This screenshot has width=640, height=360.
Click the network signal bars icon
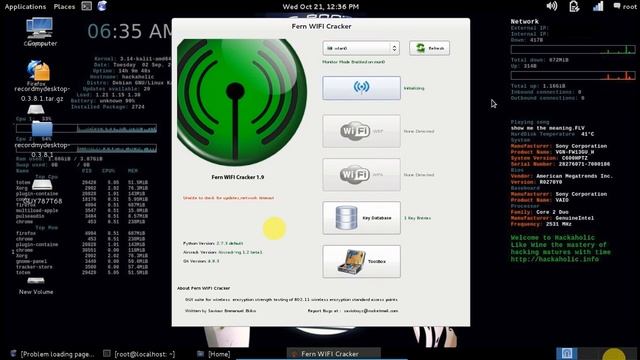tap(598, 6)
